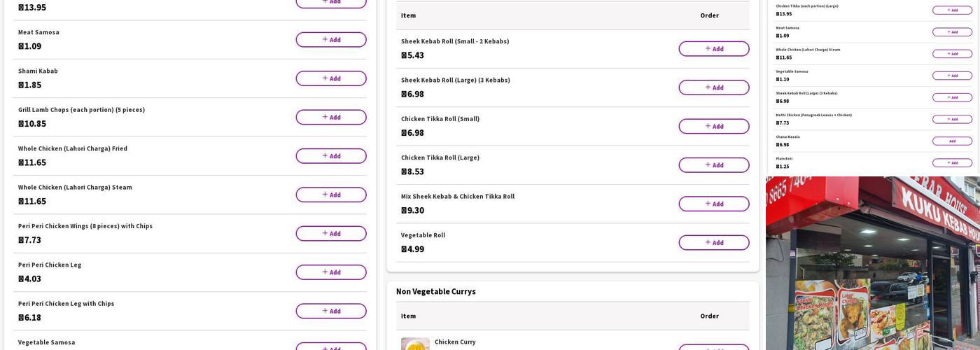Add Peri Peri Chicken Wings with Chips

point(330,234)
